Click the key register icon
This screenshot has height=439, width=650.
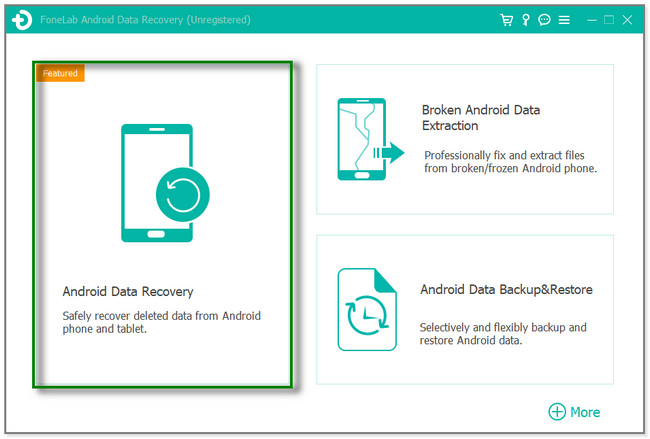pos(526,19)
